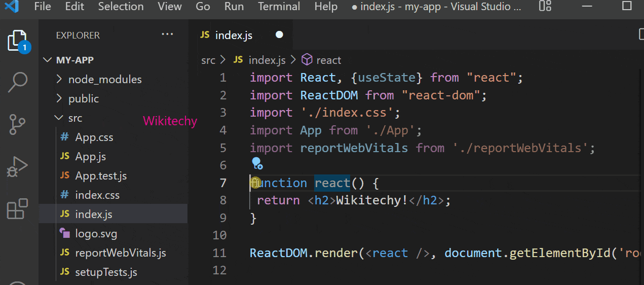Open the Search view icon
The image size is (644, 285).
tap(18, 82)
